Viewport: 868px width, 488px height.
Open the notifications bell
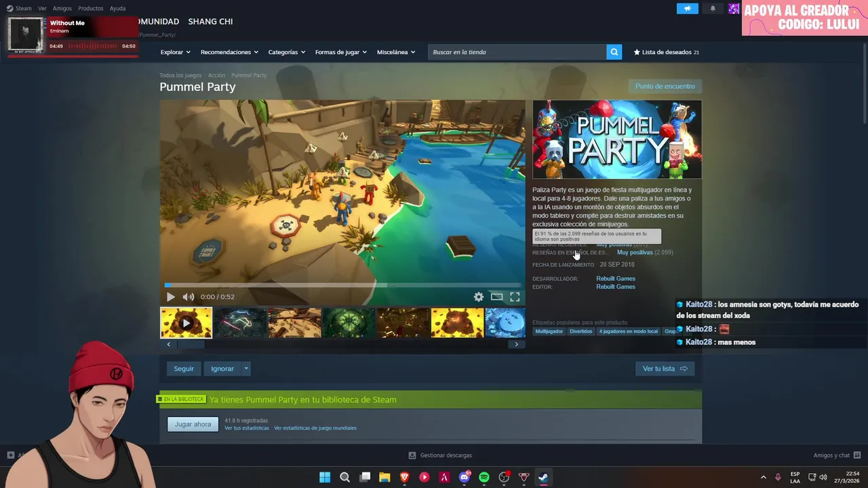[713, 8]
